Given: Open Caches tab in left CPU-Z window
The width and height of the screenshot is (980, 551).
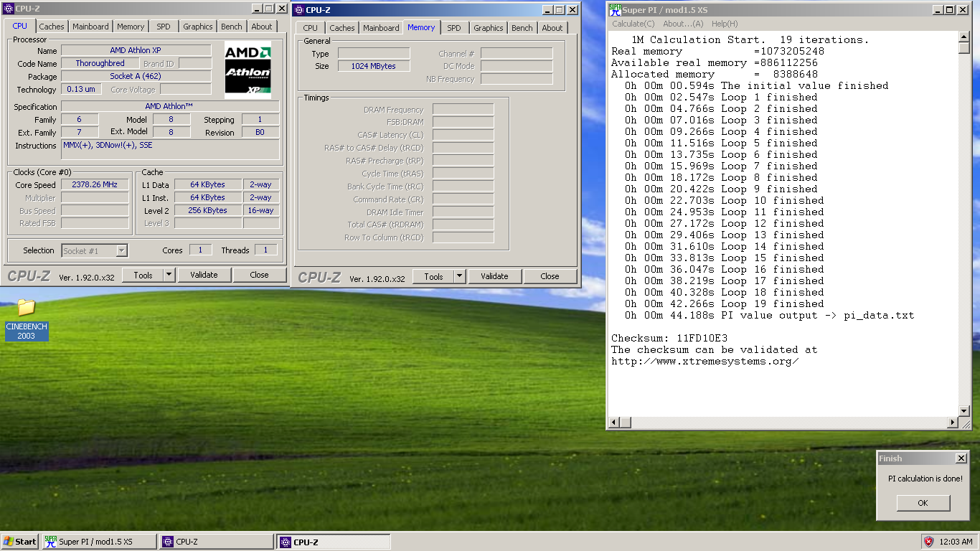Looking at the screenshot, I should click(52, 27).
